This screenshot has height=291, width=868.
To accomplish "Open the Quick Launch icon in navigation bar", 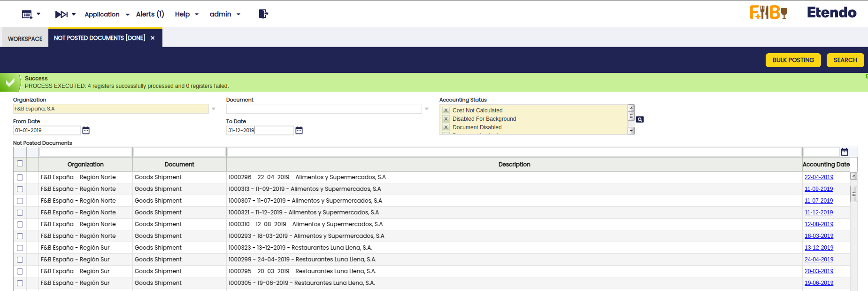I will point(61,15).
